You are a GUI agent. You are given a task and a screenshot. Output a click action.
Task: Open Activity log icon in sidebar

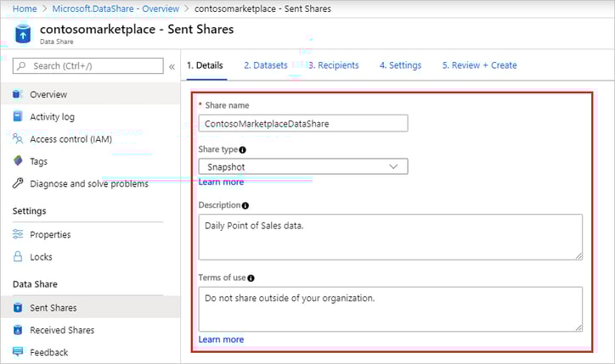pos(18,116)
